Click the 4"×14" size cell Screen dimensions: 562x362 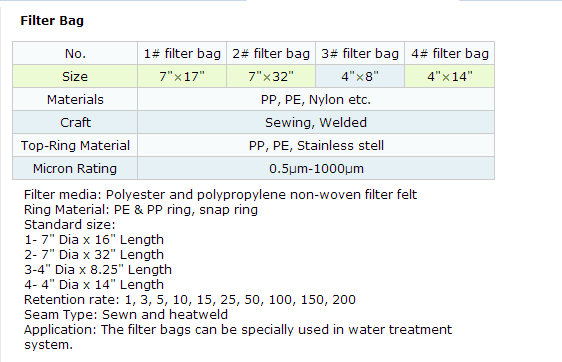click(x=450, y=76)
